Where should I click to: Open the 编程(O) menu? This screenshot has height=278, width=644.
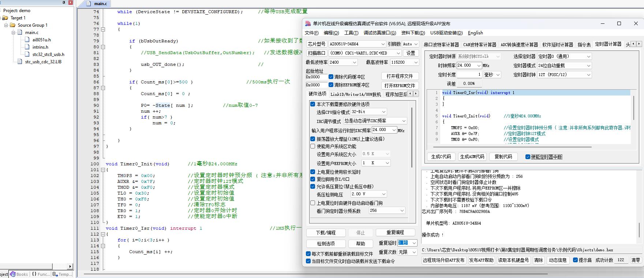click(331, 33)
